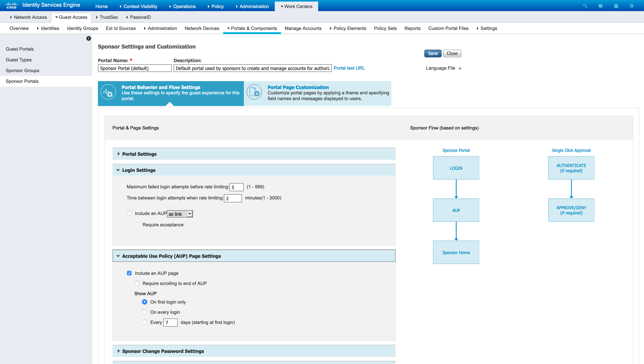Click the Cisco logo
Screen dimensions: 644x364
[x=12, y=5]
